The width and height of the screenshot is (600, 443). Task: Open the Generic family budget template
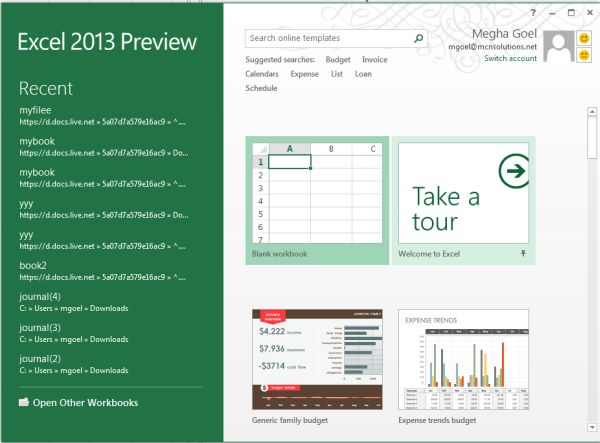click(x=317, y=366)
